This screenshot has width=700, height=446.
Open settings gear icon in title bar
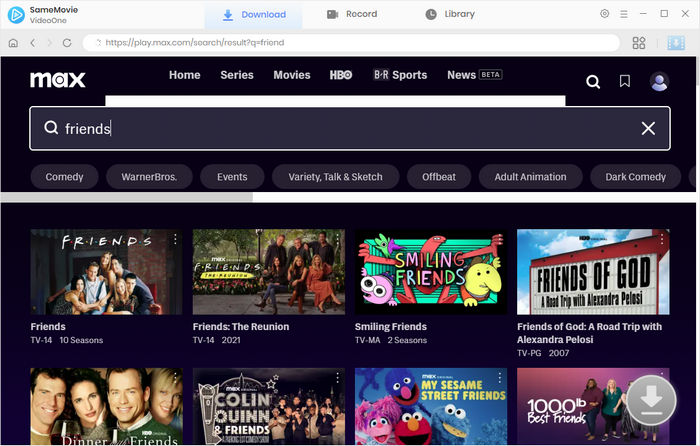click(604, 14)
